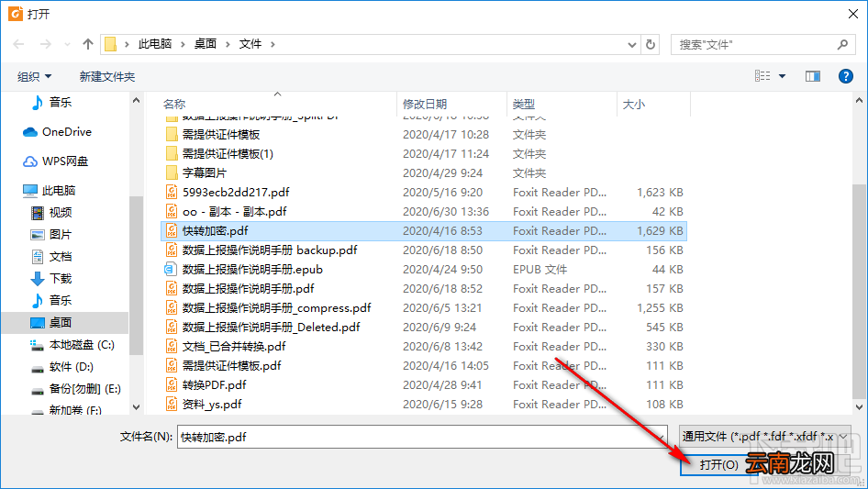This screenshot has width=868, height=489.
Task: Focus the 搜索"文件" search box
Action: tap(762, 44)
